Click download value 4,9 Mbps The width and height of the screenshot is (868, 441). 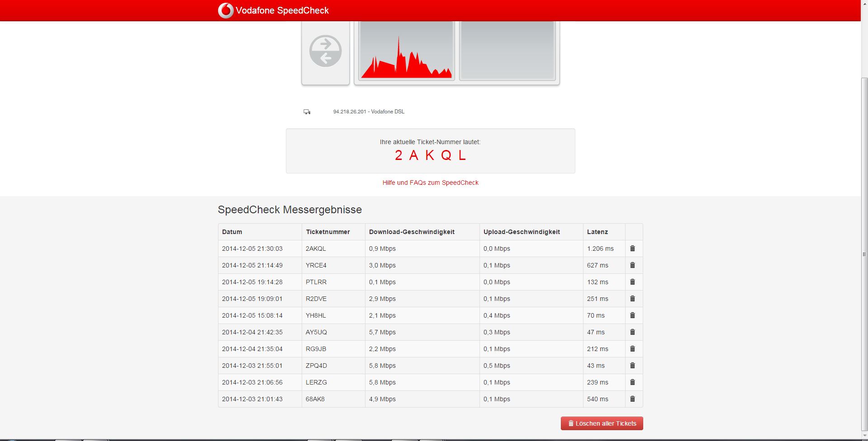(x=382, y=399)
